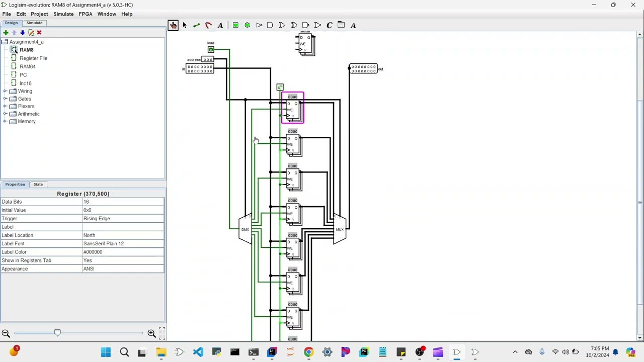Select the Wiring tool

point(196,25)
